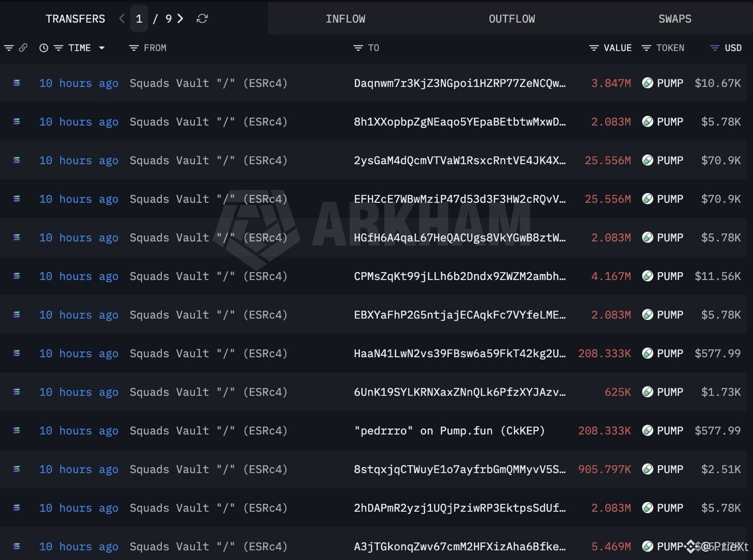Image resolution: width=753 pixels, height=560 pixels.
Task: Click the Solana icon on the 6UnK19SYL row
Action: click(17, 391)
